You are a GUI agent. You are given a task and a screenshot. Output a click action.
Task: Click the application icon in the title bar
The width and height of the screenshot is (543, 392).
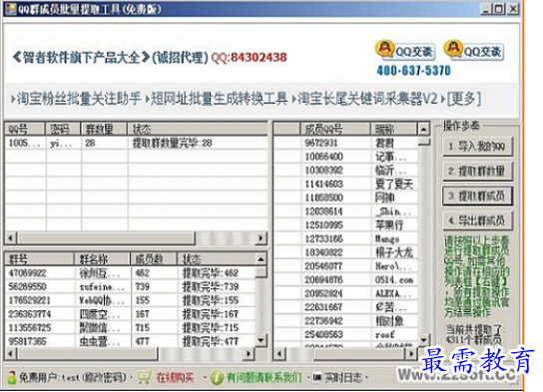tap(11, 9)
